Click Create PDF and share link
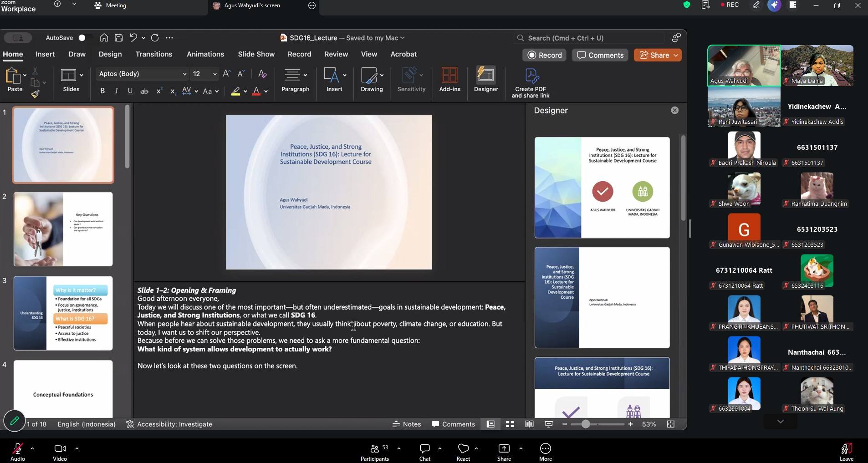The height and width of the screenshot is (463, 868). (531, 82)
